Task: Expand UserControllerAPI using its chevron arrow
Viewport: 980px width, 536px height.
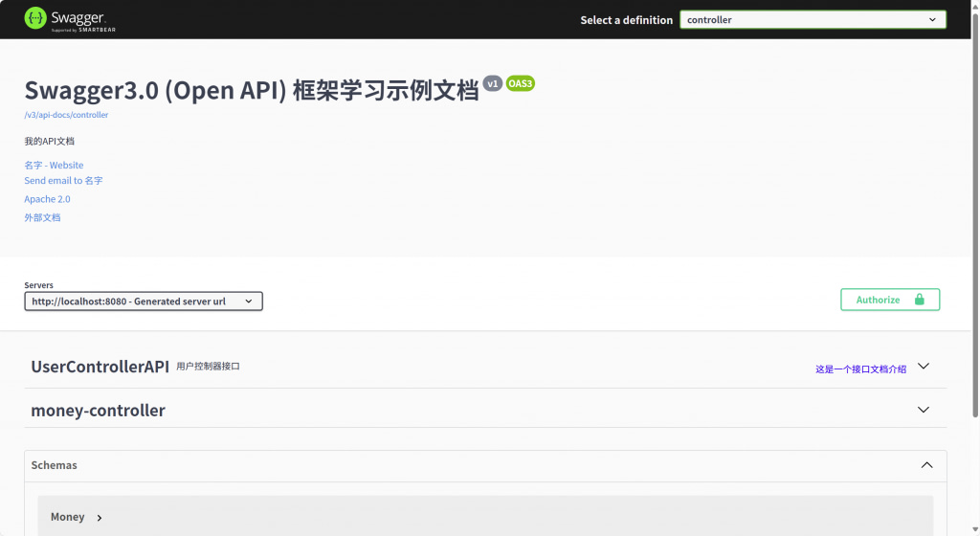Action: pyautogui.click(x=924, y=367)
